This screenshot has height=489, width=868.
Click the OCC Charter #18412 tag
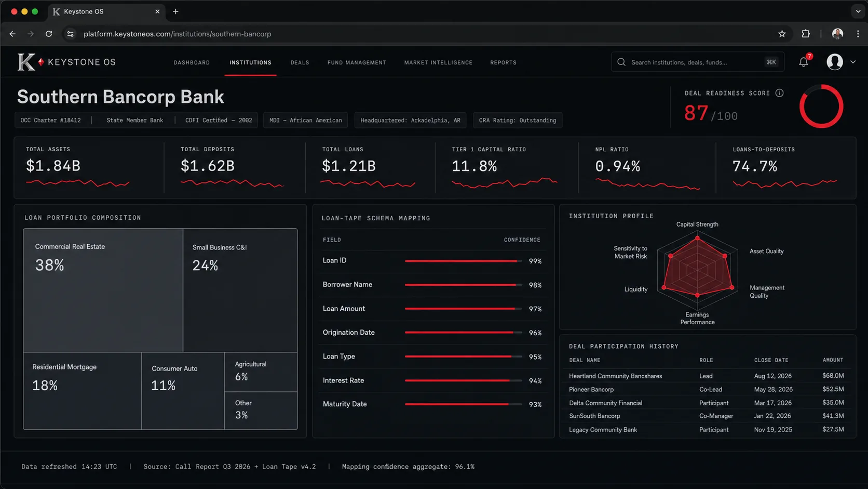tap(50, 120)
